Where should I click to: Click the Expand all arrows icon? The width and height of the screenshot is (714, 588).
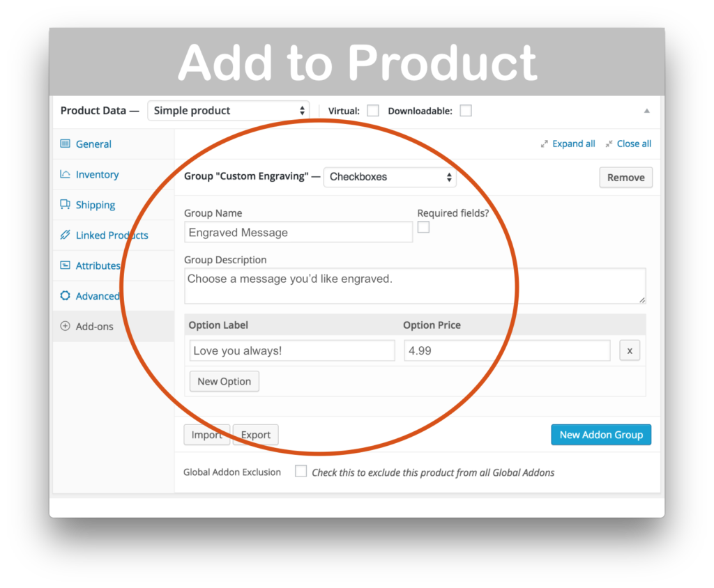pyautogui.click(x=545, y=144)
